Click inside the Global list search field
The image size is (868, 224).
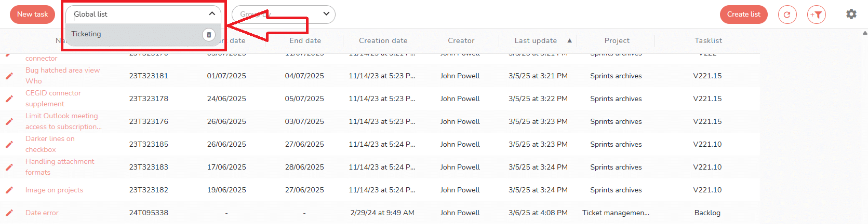(x=135, y=14)
